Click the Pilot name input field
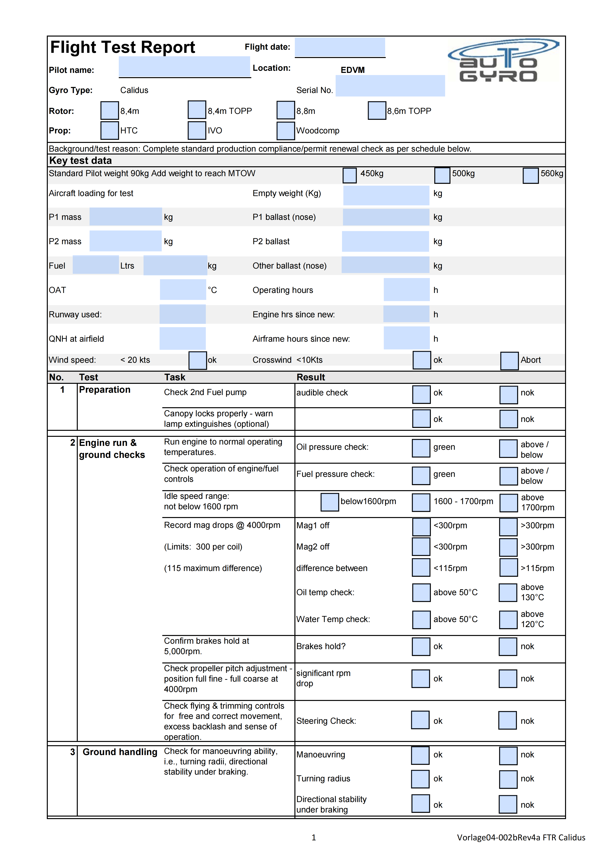 point(184,67)
